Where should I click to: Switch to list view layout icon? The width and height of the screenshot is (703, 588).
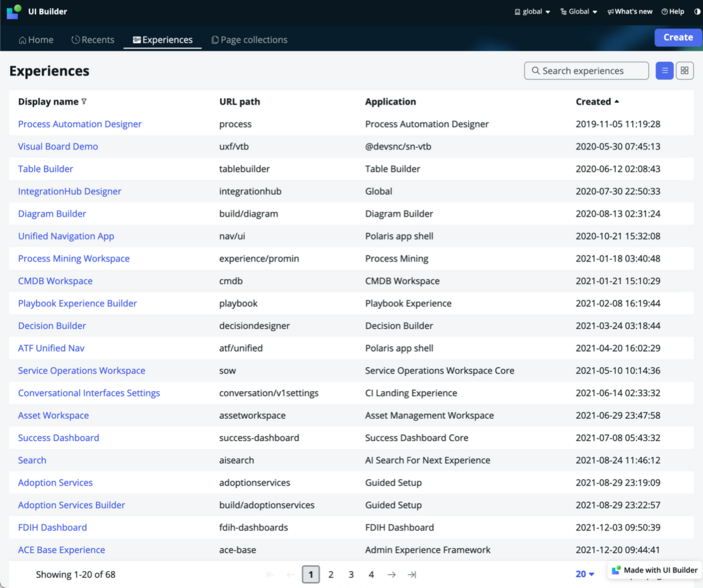coord(664,71)
